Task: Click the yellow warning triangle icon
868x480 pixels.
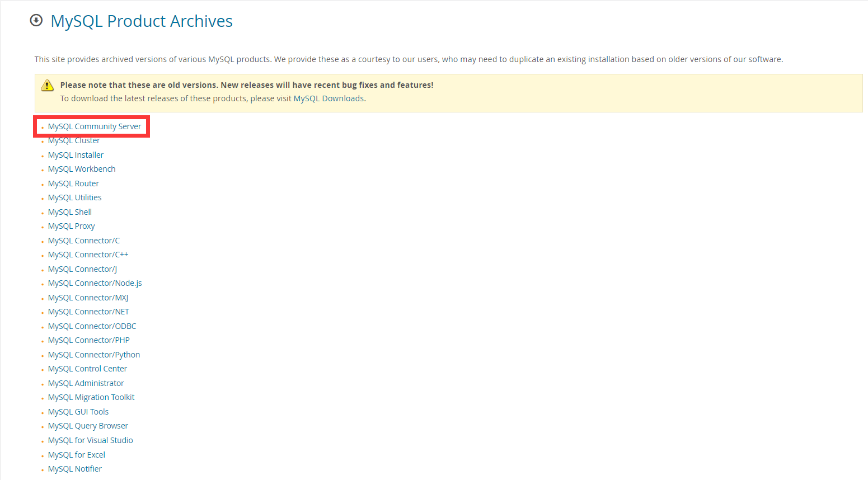Action: [48, 86]
